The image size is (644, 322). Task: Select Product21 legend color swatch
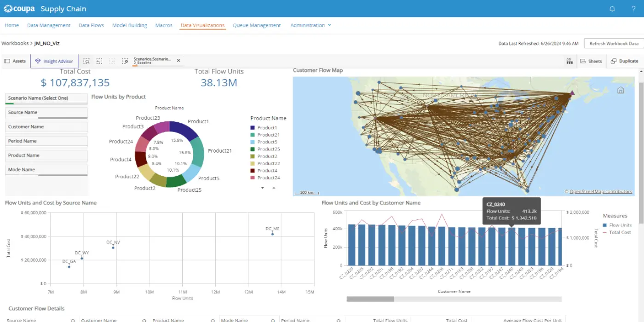[x=253, y=135]
